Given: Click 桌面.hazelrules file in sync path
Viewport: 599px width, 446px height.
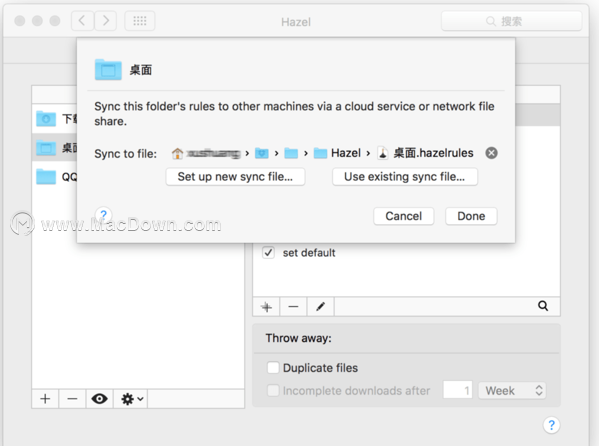Looking at the screenshot, I should click(426, 153).
